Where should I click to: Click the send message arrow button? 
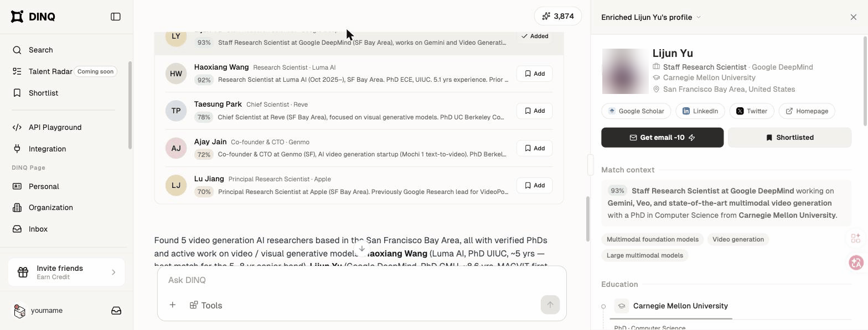pyautogui.click(x=550, y=305)
